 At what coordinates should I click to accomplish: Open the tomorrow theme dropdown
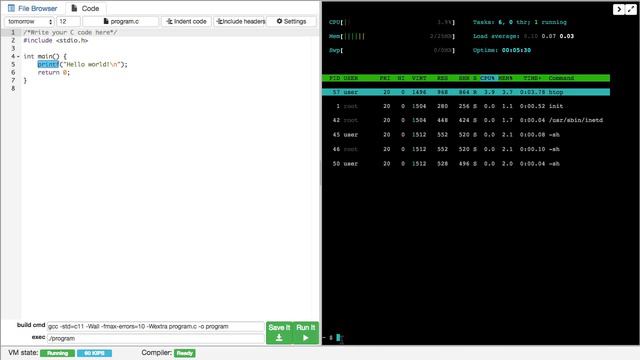pos(29,21)
